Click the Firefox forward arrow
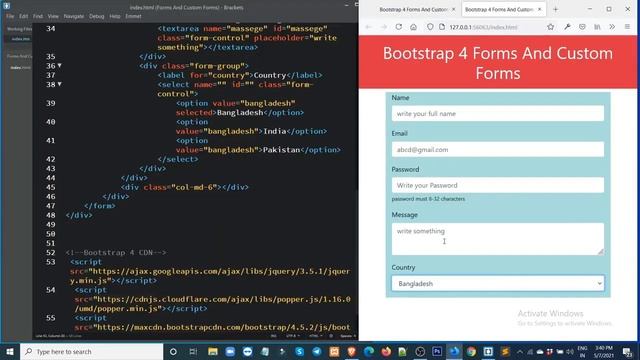The width and height of the screenshot is (640, 360). pyautogui.click(x=384, y=27)
